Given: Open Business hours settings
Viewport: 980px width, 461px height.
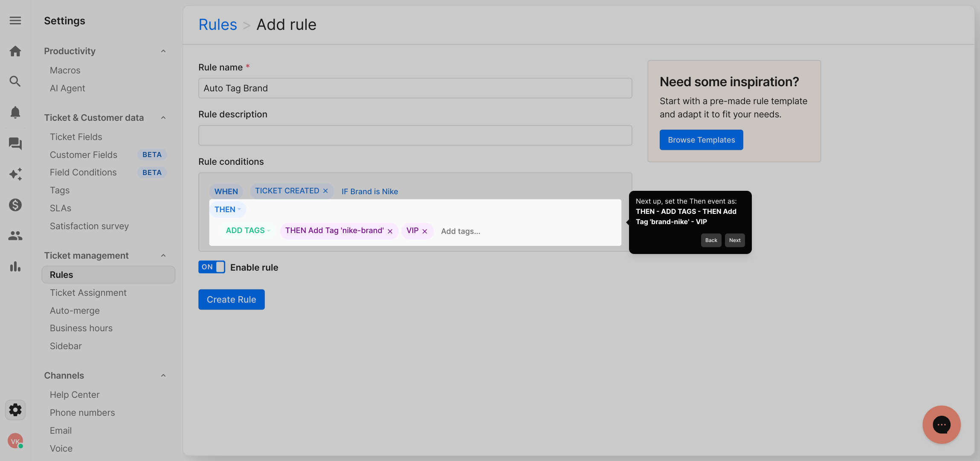Looking at the screenshot, I should coord(81,328).
